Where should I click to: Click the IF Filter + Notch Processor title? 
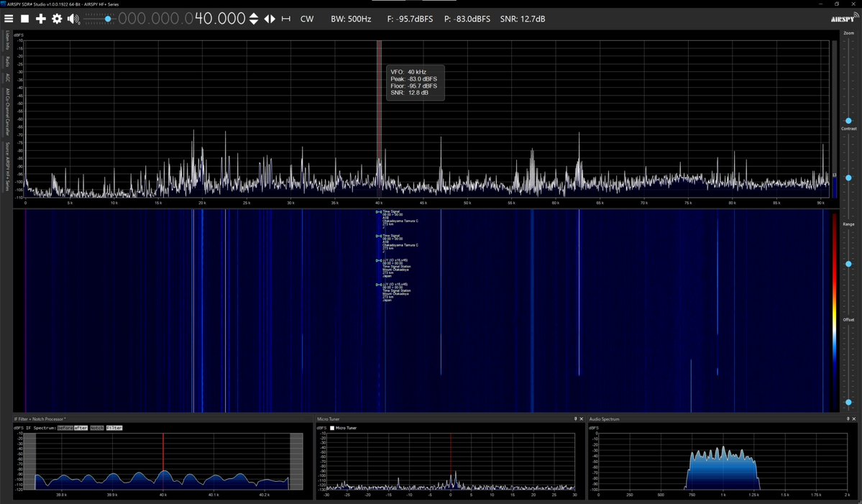pos(40,419)
